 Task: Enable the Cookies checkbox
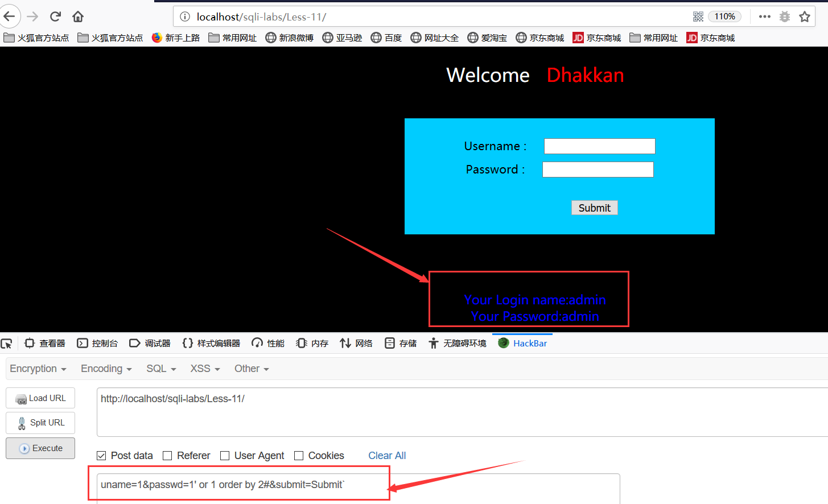tap(299, 456)
